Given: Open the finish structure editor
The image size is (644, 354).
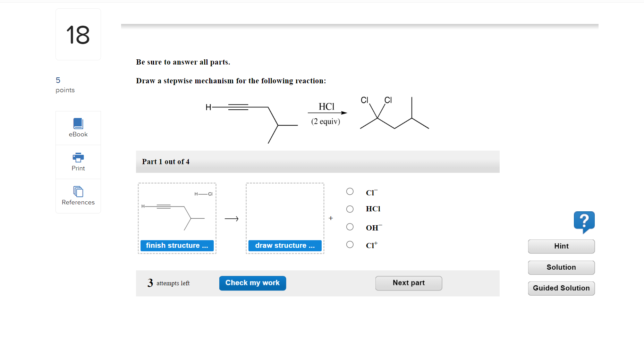Looking at the screenshot, I should tap(177, 245).
